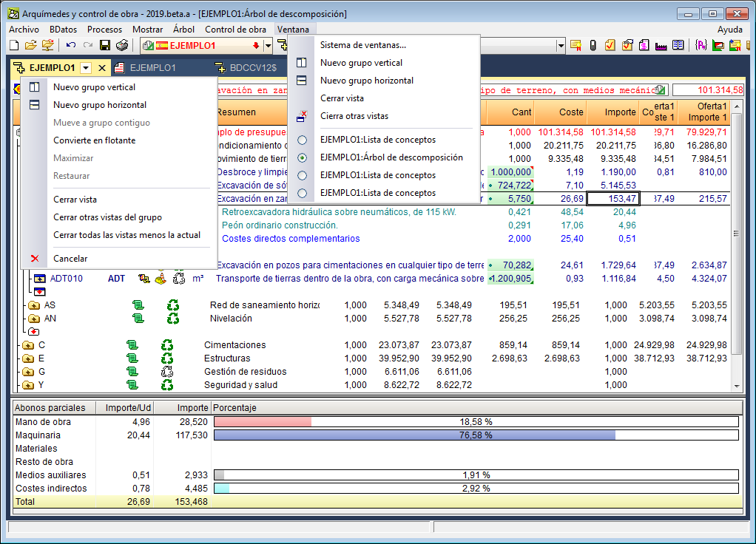Viewport: 756px width, 544px height.
Task: Click the certificate ribbon icon after the empty combo box
Action: (576, 45)
